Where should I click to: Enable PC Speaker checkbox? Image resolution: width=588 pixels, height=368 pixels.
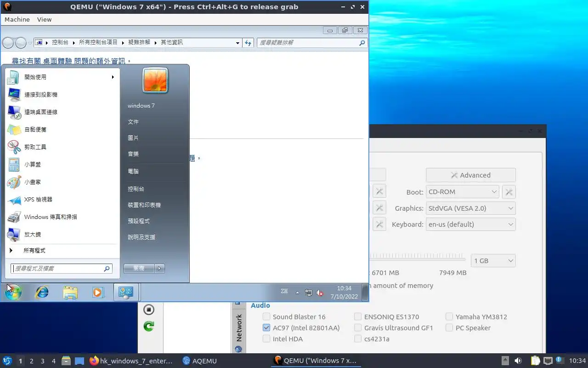(449, 328)
